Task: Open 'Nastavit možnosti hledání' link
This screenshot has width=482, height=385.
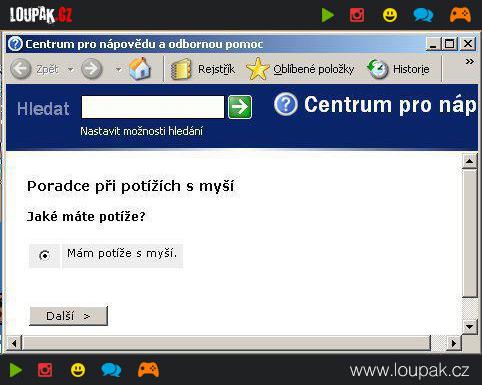Action: click(x=141, y=131)
